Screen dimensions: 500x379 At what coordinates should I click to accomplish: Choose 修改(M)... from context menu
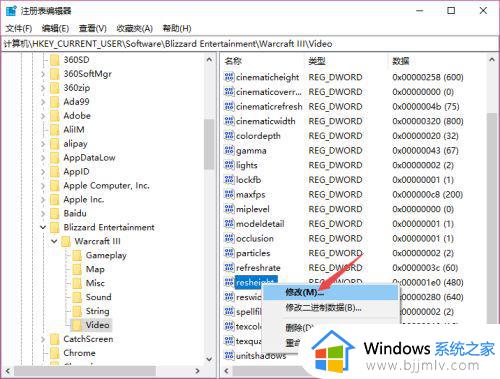(331, 293)
